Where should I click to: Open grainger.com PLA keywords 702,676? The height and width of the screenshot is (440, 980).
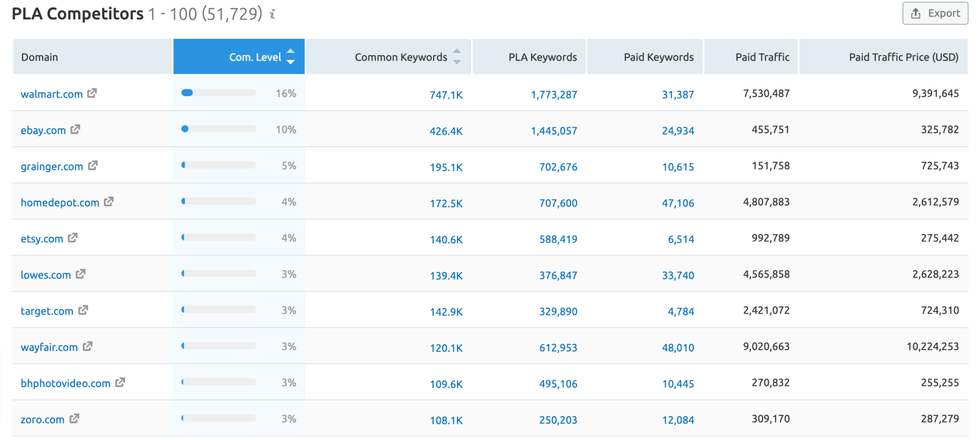(x=558, y=167)
